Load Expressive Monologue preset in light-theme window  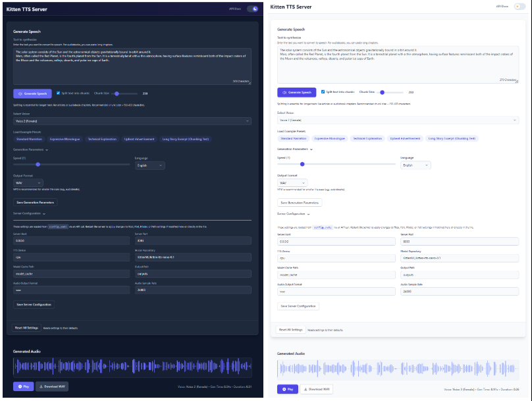329,138
